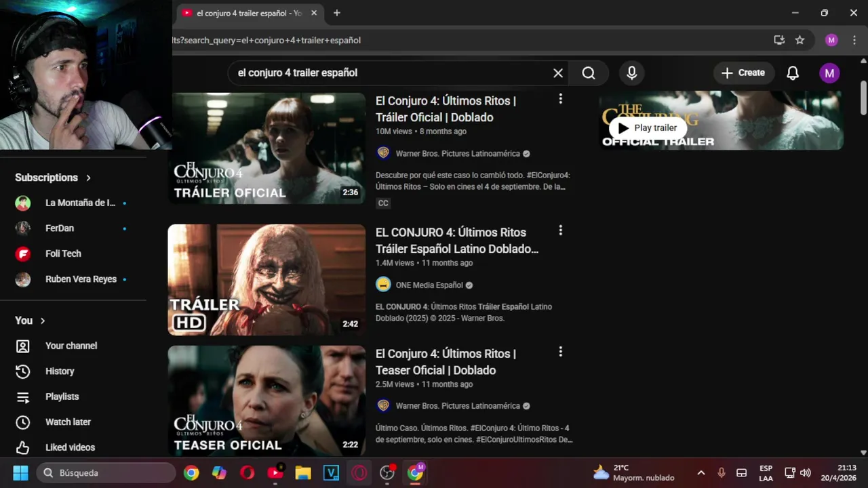
Task: Expand the Subscriptions section
Action: click(53, 178)
